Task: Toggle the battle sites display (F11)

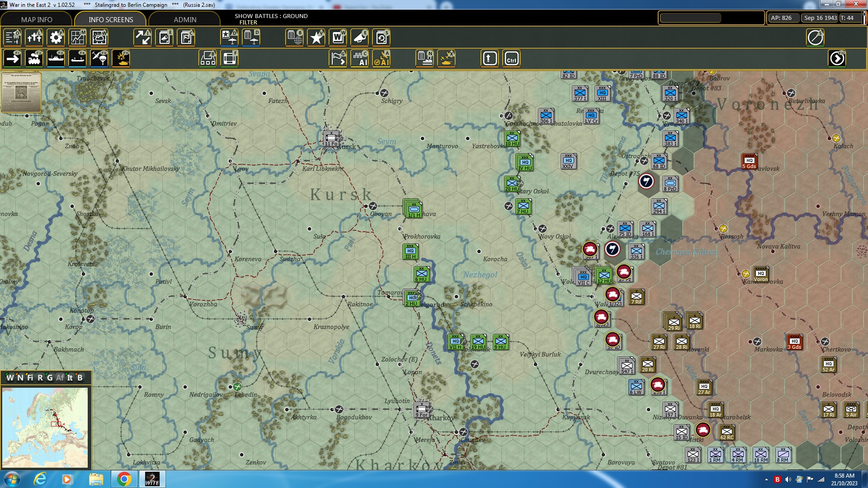Action: pyautogui.click(x=121, y=59)
